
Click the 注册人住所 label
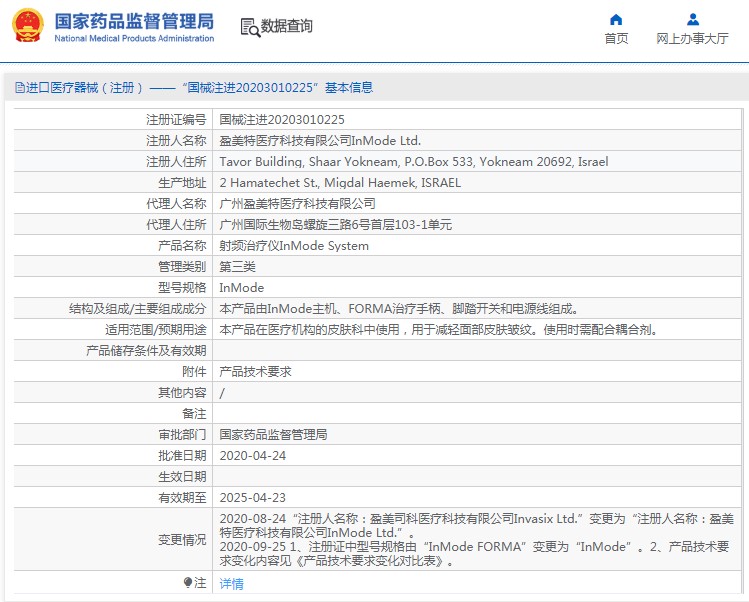(176, 161)
